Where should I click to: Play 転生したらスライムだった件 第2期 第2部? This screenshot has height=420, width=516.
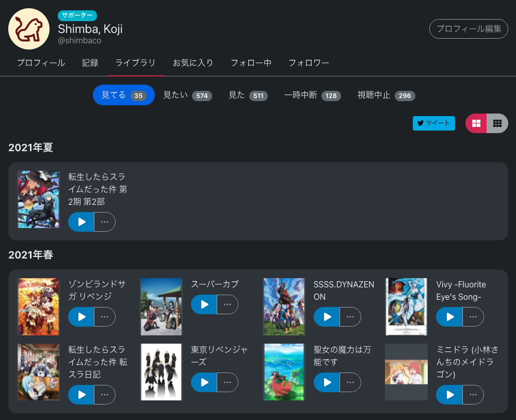click(x=80, y=222)
